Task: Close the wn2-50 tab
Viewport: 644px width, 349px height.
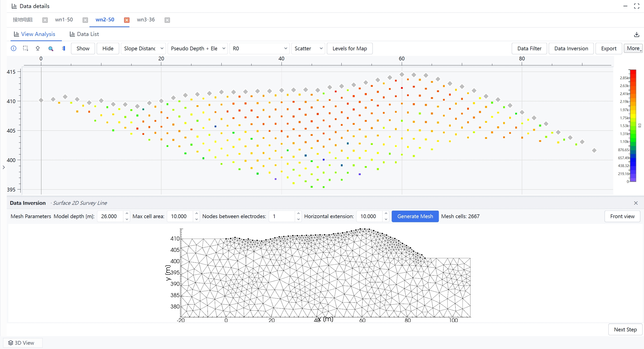Action: pyautogui.click(x=127, y=20)
